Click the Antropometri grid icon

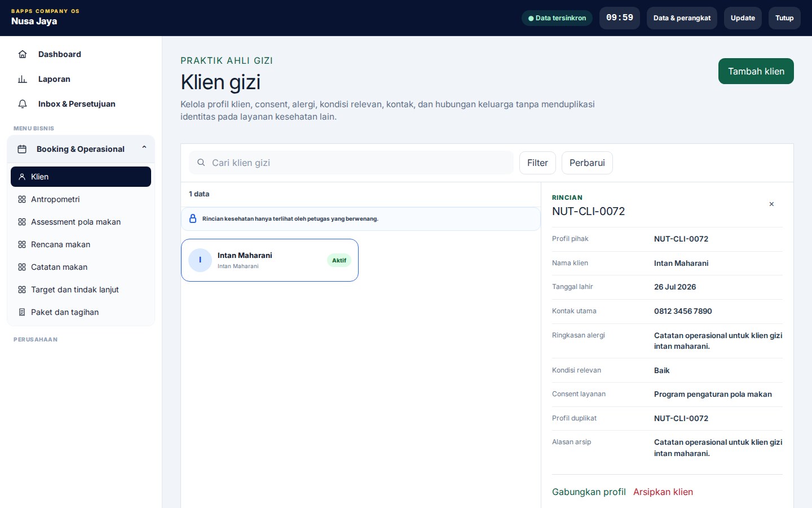coord(22,199)
